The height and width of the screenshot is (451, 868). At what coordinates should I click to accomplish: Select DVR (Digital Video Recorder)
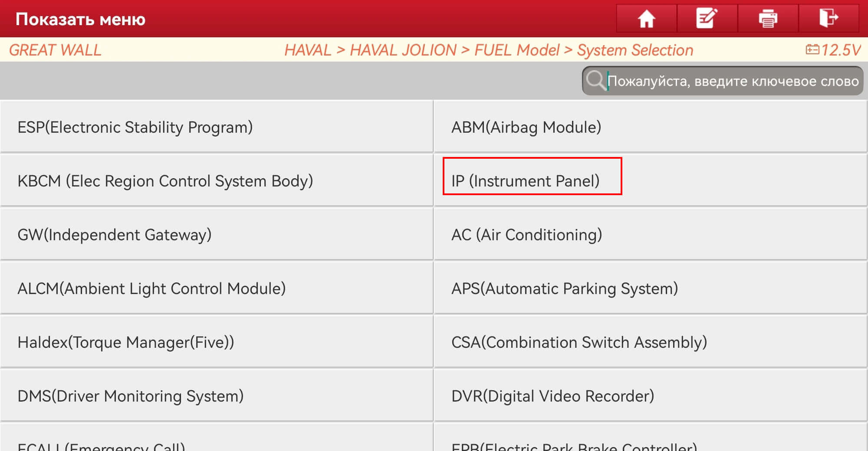pyautogui.click(x=651, y=395)
